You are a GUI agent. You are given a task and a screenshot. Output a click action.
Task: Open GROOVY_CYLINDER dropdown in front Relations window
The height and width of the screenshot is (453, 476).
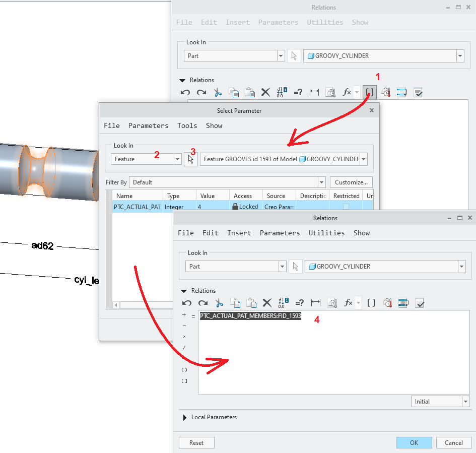click(x=461, y=267)
